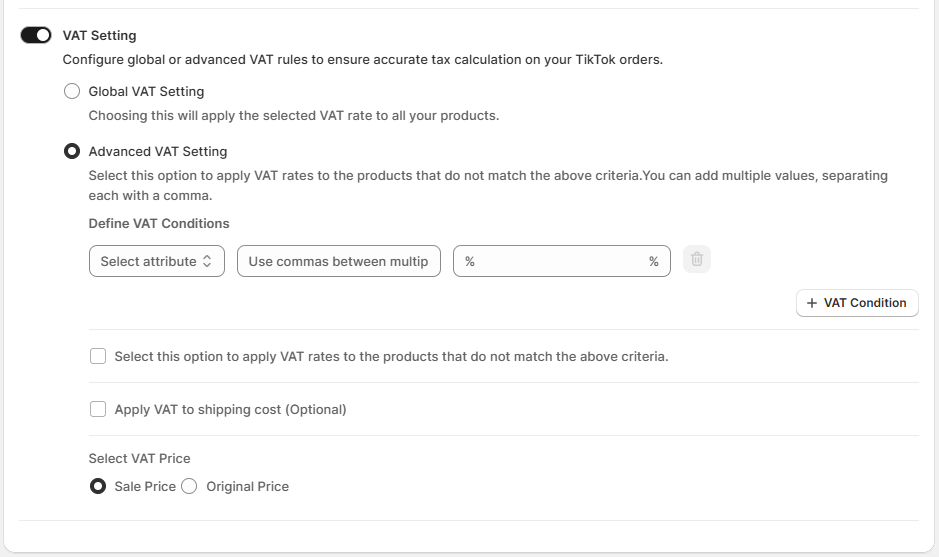Click the "VAT Setting" heading label

(x=99, y=35)
